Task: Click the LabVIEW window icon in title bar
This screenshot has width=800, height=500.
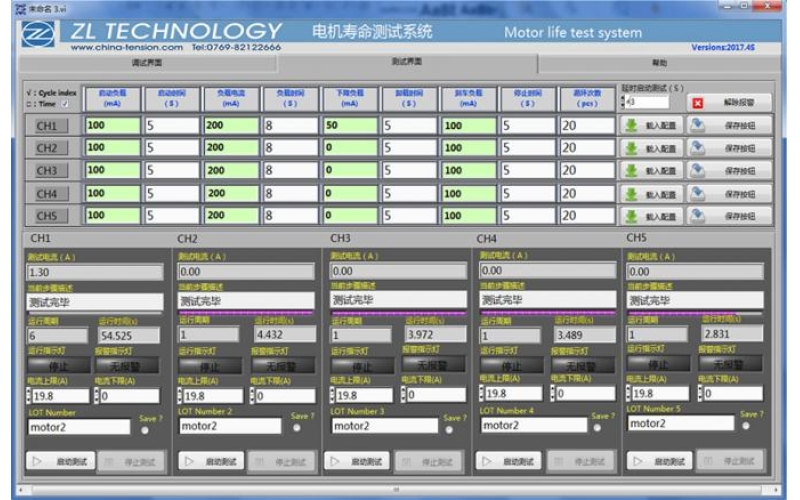Action: click(21, 8)
